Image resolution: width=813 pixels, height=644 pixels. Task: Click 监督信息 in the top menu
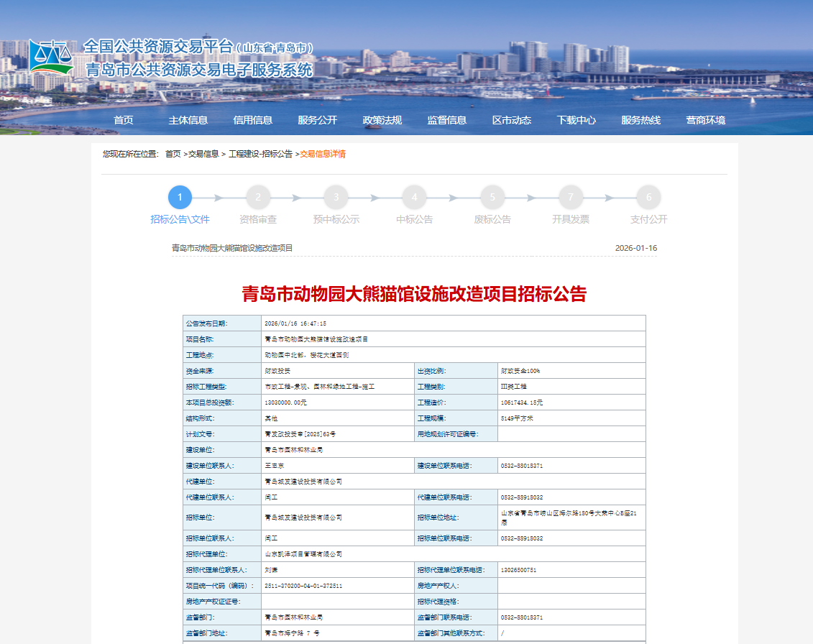(447, 120)
